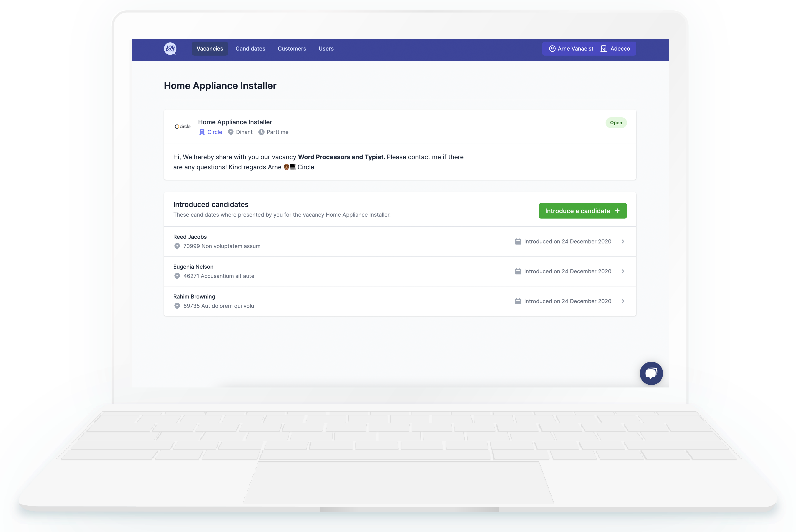Click the building icon beside Adecco

[603, 49]
